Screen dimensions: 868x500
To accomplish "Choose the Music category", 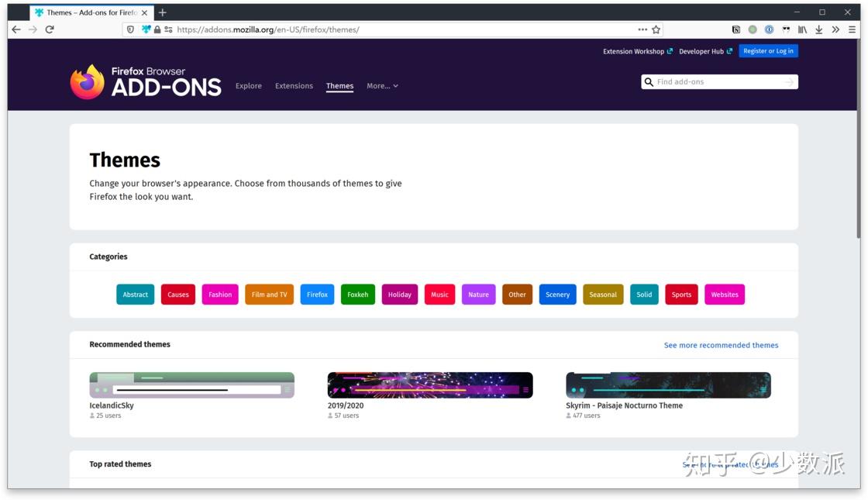I will (x=439, y=295).
